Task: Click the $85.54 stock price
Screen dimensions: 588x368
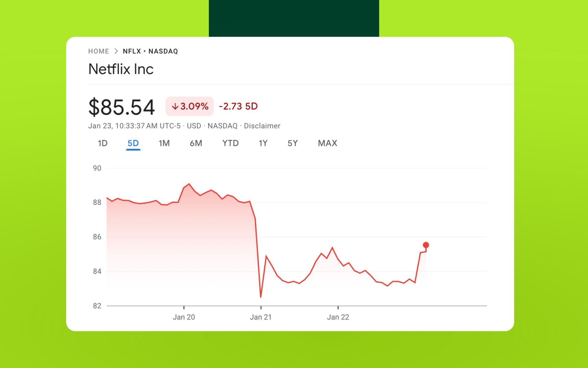Action: point(121,107)
